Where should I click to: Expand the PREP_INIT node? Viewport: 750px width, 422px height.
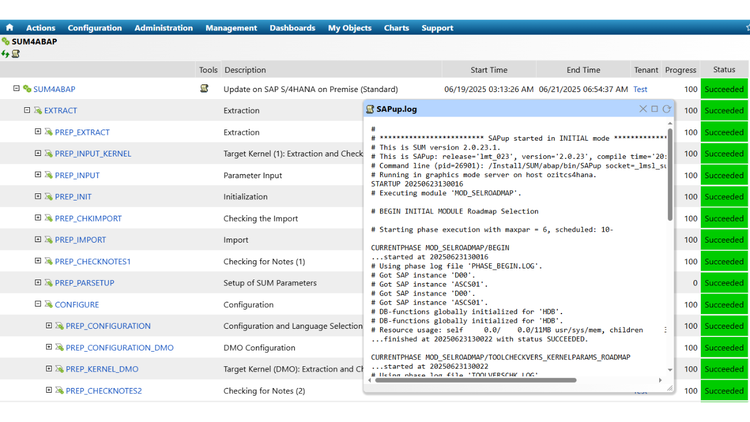tap(38, 196)
